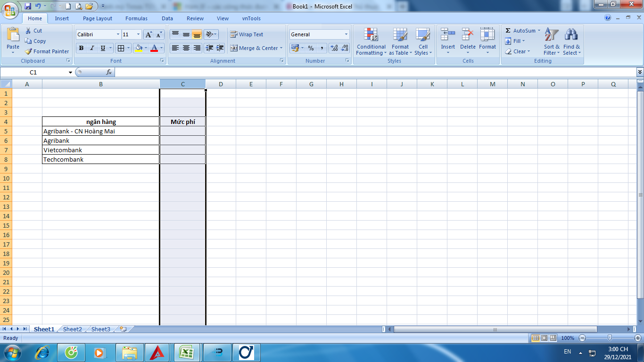Viewport: 644px width, 362px height.
Task: Click the Increase Decimal icon
Action: tap(334, 48)
